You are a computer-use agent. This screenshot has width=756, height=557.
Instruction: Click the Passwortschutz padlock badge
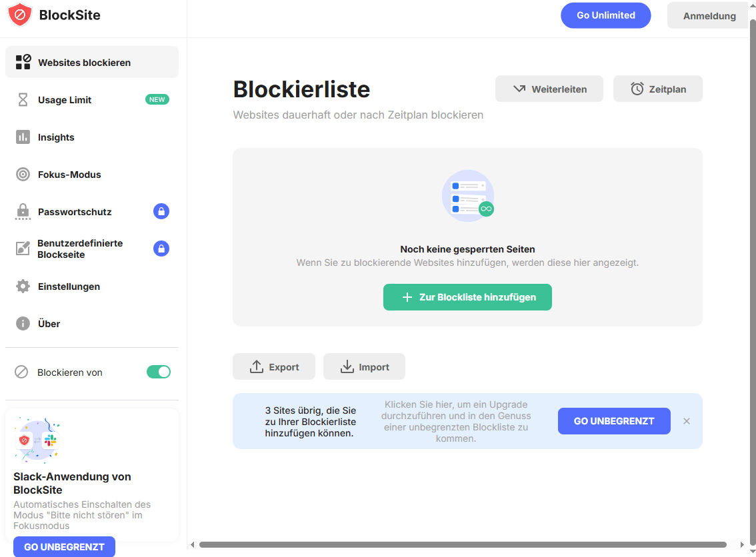pos(161,212)
